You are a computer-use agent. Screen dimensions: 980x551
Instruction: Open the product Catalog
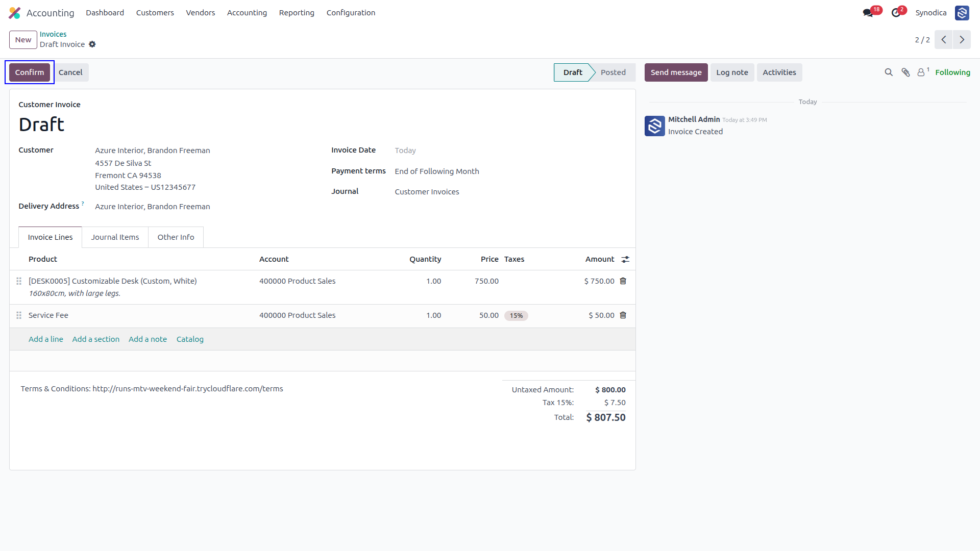click(x=190, y=339)
